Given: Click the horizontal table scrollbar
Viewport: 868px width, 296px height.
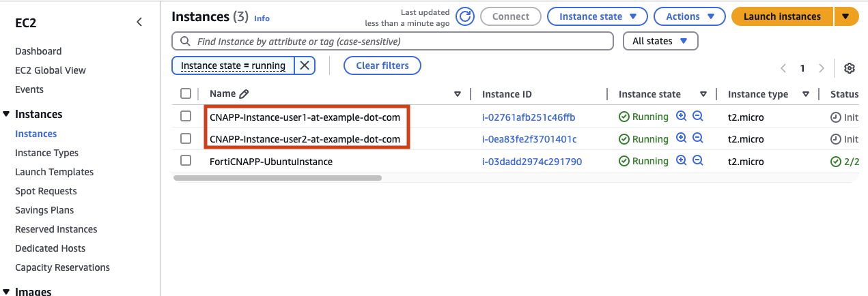Looking at the screenshot, I should [x=278, y=178].
